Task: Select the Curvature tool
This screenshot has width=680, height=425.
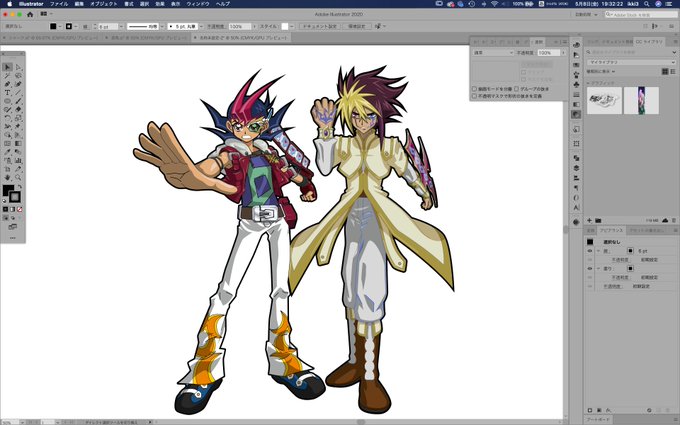Action: click(x=18, y=84)
